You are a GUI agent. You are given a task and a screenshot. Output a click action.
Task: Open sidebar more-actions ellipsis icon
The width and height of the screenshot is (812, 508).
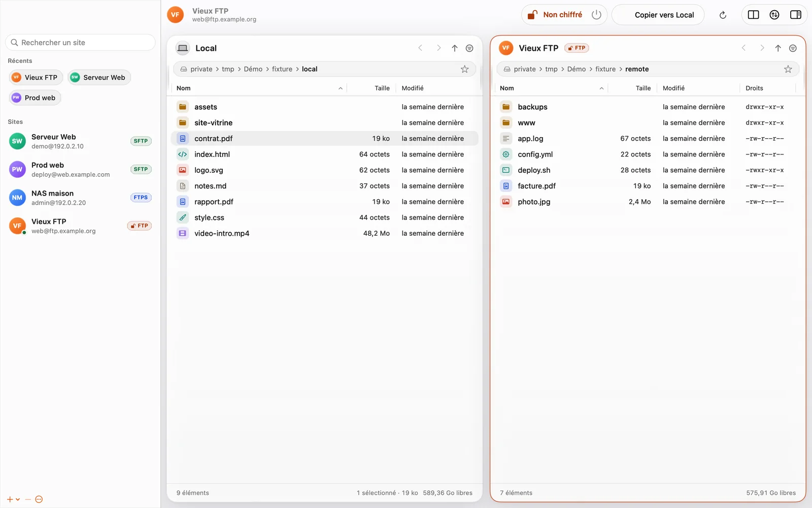39,499
